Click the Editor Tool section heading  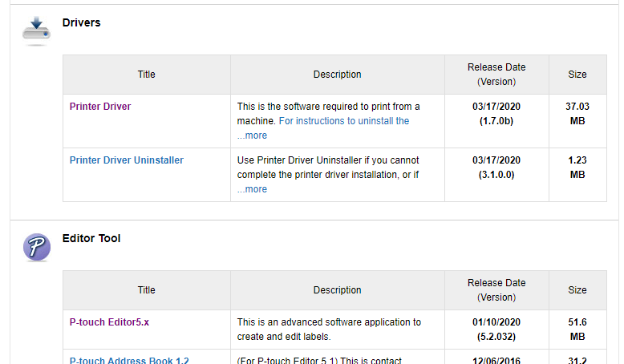click(x=91, y=239)
